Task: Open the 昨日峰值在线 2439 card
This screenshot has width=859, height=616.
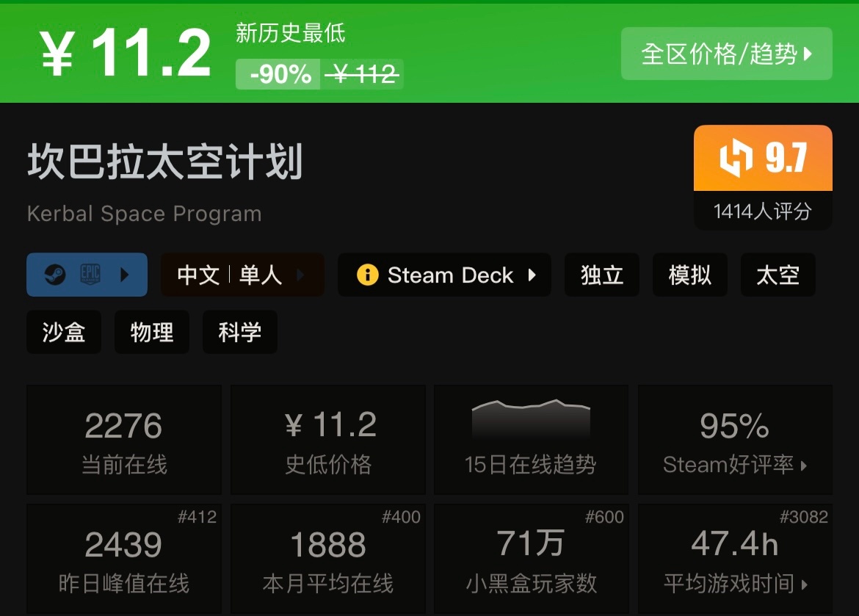Action: (x=124, y=558)
